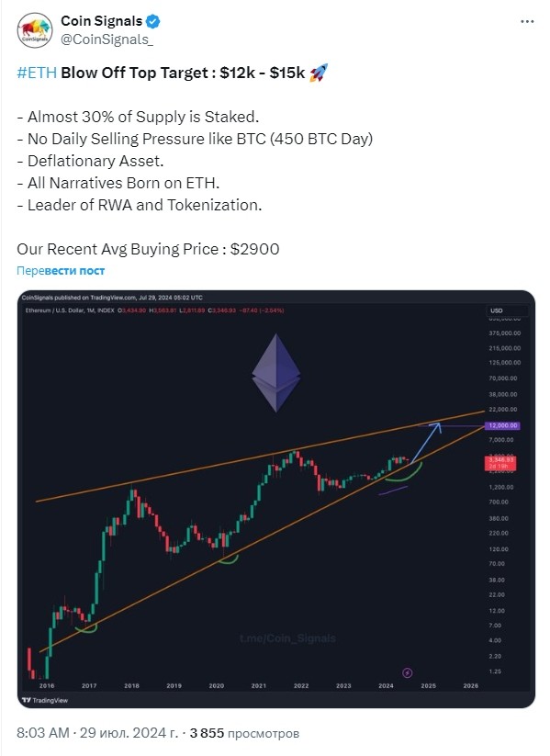This screenshot has height=756, width=550.
Task: Click the USD currency label on chart
Action: pyautogui.click(x=496, y=310)
